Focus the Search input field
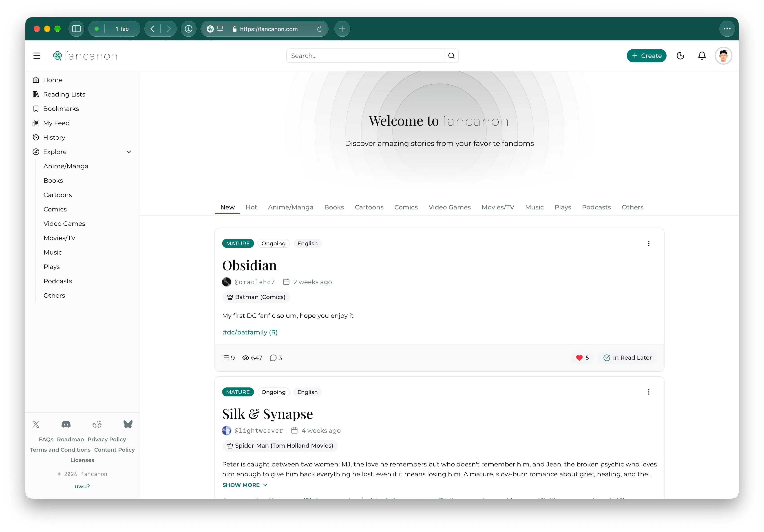The height and width of the screenshot is (532, 764). pos(365,56)
